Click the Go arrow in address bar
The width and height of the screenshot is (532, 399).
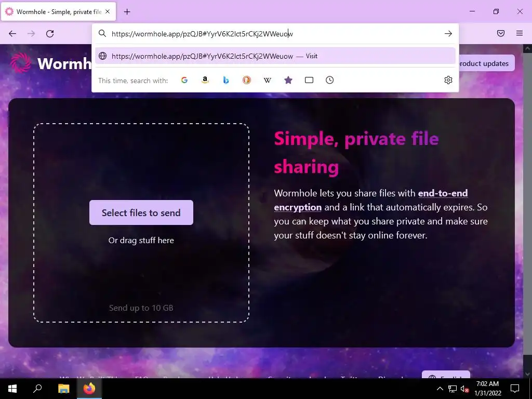tap(448, 33)
